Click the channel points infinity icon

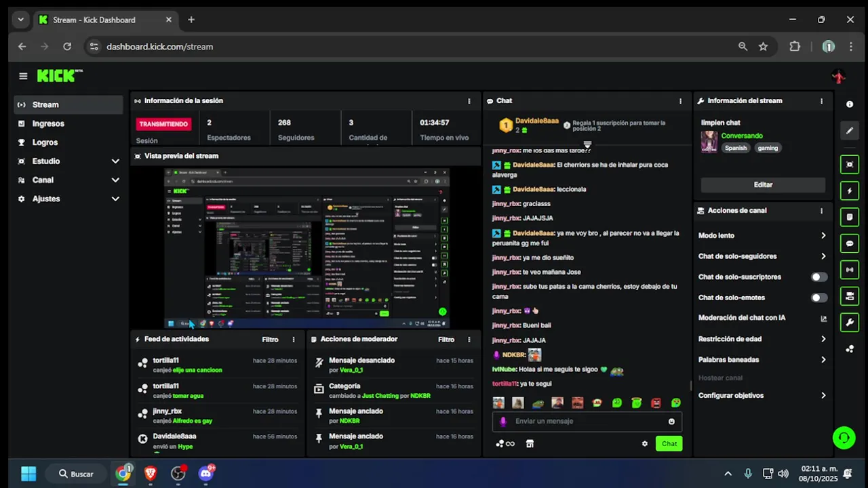505,444
